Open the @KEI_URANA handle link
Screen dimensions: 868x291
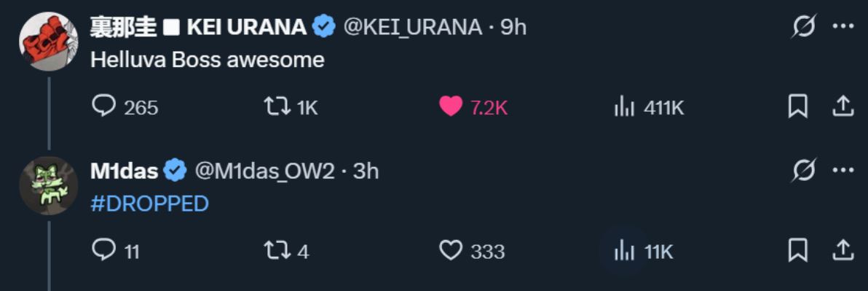[x=413, y=26]
